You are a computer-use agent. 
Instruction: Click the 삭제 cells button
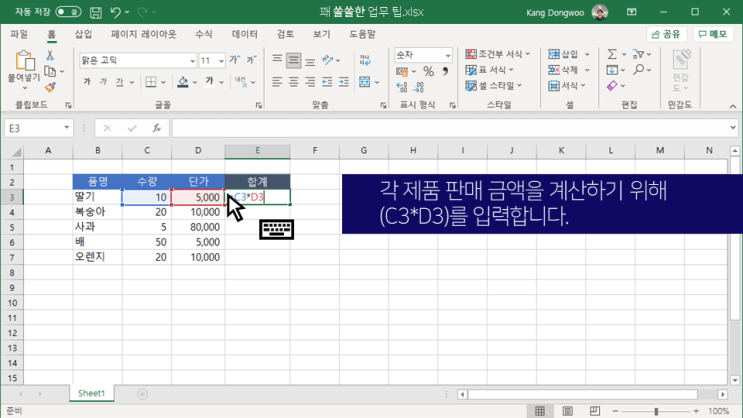[568, 70]
